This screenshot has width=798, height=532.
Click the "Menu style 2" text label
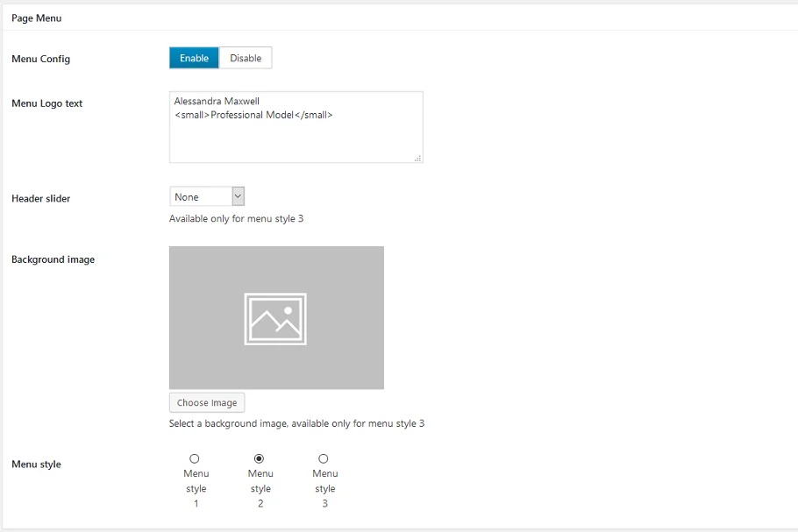coord(260,488)
